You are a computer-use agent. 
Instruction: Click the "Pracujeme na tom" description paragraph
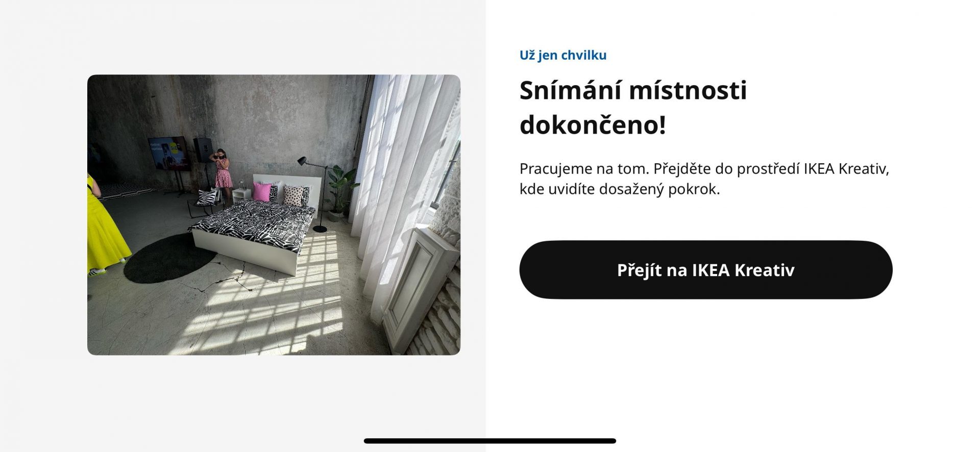tap(704, 179)
